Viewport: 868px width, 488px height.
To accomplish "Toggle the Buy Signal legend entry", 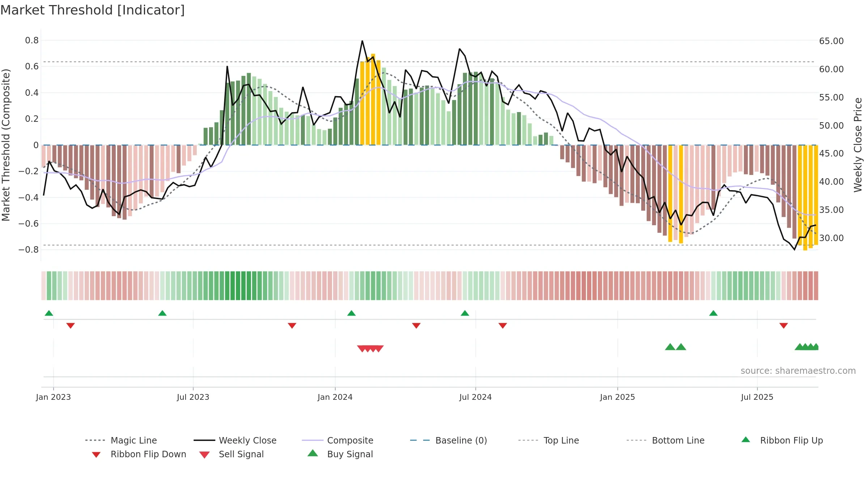I will tap(340, 454).
